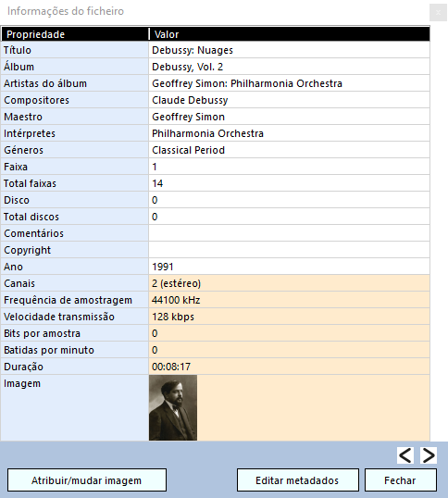448x498 pixels.
Task: Click the Maestro property label
Action: coord(23,117)
